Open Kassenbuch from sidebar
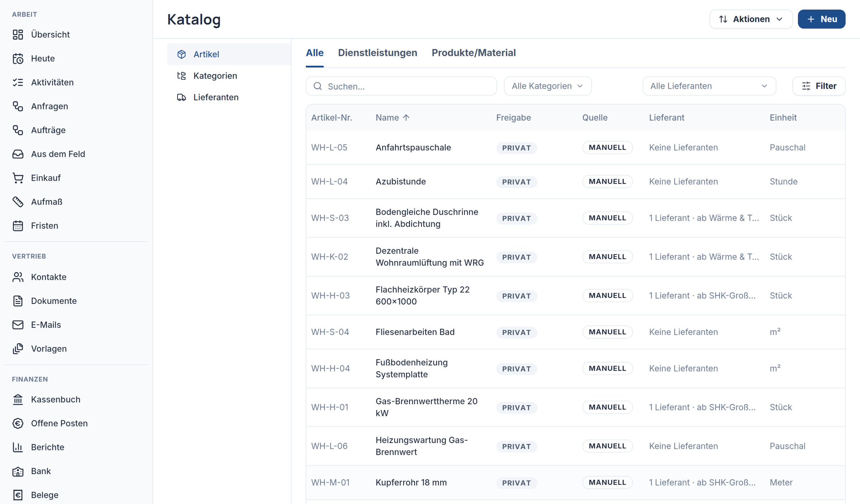 tap(56, 399)
